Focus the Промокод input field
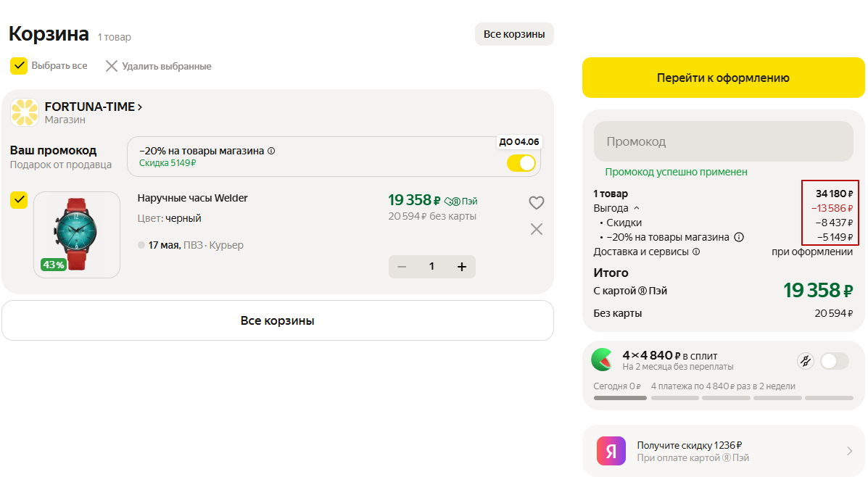The width and height of the screenshot is (868, 477). (724, 141)
